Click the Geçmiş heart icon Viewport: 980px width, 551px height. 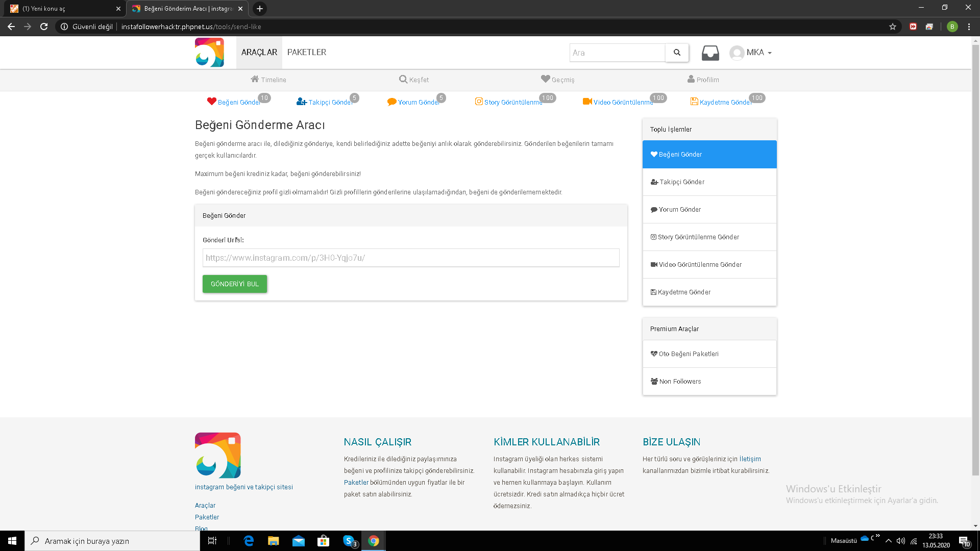pos(546,79)
